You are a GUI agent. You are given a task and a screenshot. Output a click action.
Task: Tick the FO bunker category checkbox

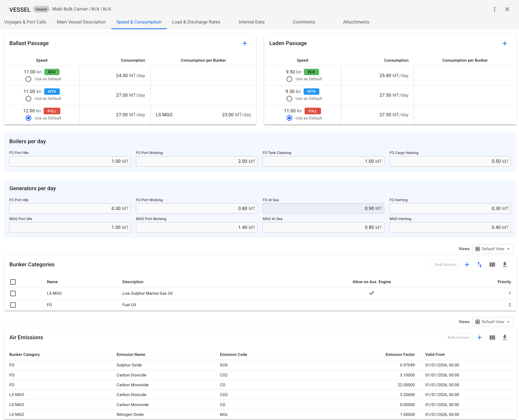[x=13, y=305]
